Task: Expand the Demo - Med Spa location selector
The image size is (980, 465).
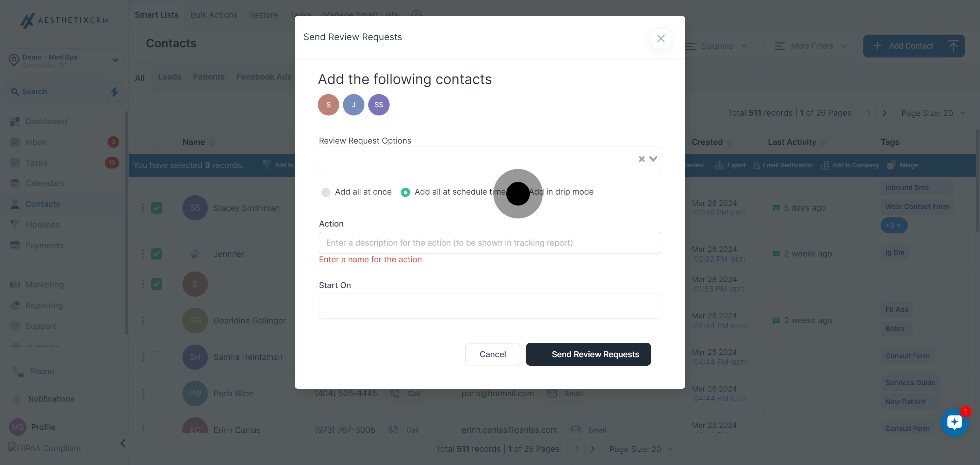Action: pos(115,61)
